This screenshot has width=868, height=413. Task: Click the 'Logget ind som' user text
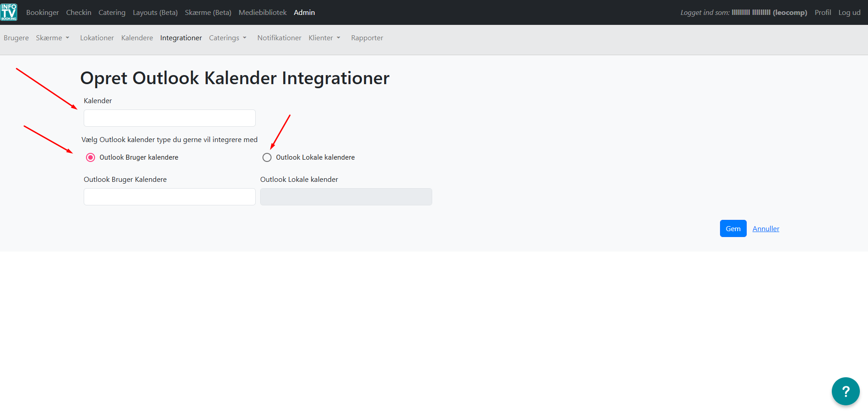tap(744, 13)
